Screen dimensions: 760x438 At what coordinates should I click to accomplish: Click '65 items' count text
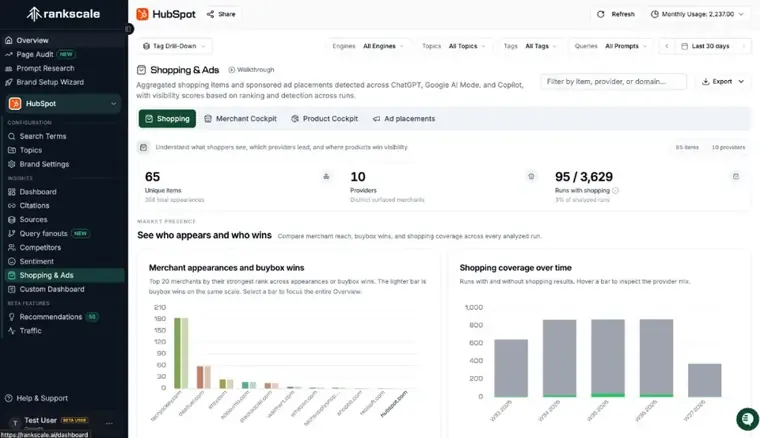click(x=687, y=147)
